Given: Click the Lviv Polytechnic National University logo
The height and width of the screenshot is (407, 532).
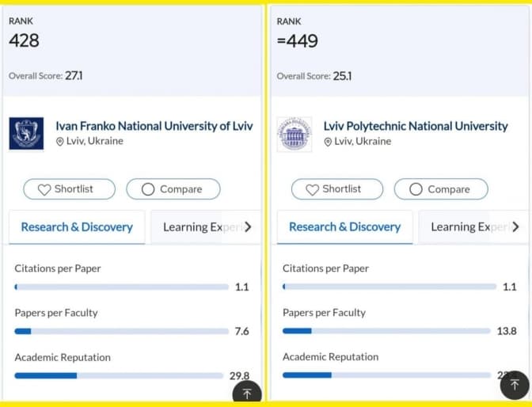Looking at the screenshot, I should pyautogui.click(x=294, y=134).
